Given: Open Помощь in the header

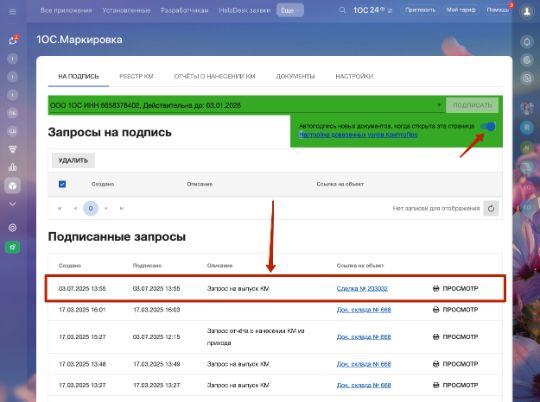Looking at the screenshot, I should pyautogui.click(x=498, y=10).
